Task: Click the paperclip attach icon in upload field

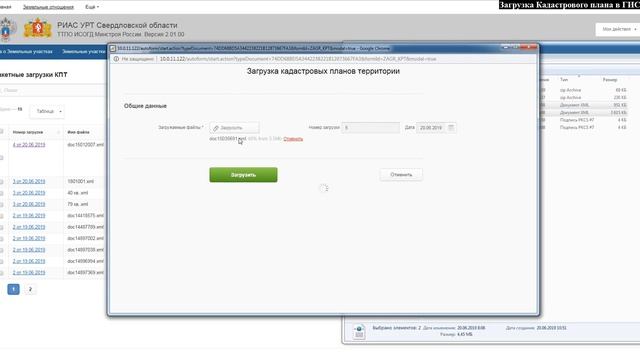Action: 216,128
